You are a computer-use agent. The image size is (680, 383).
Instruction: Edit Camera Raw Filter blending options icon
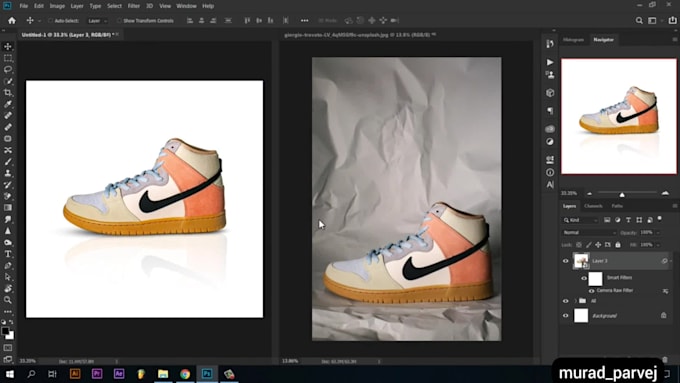(666, 291)
